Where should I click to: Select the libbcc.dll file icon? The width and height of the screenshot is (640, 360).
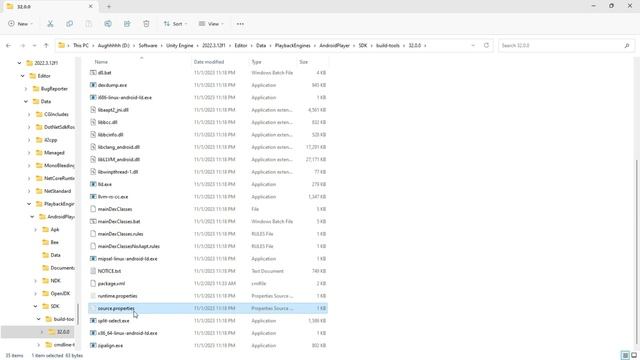[93, 122]
